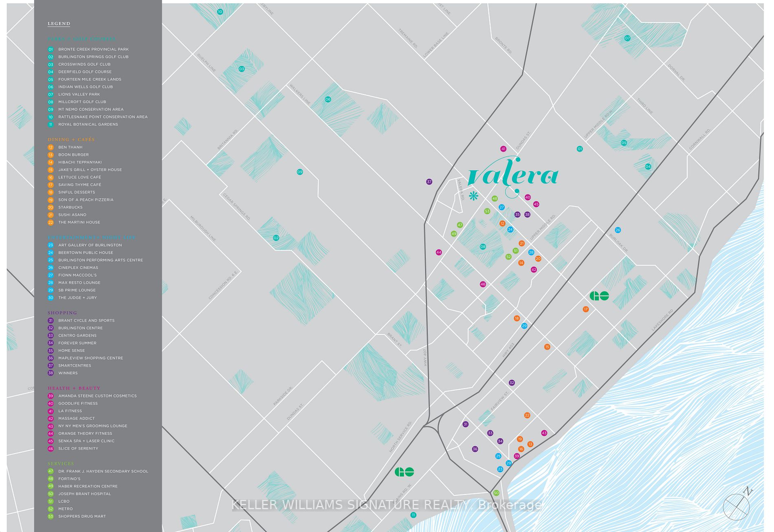
Task: Select the 'Hwy 407' road label
Action: [424, 357]
